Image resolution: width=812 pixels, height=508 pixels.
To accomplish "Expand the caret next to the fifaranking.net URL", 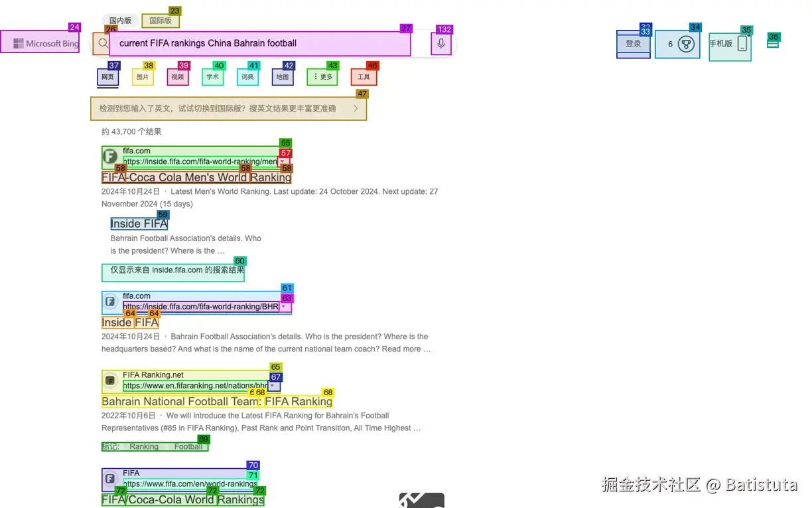I will pos(274,386).
